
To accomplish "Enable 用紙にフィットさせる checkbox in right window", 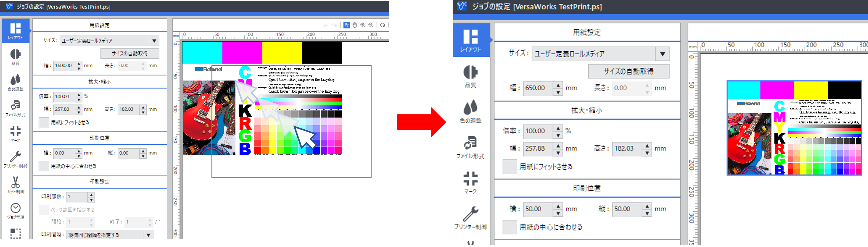I will point(510,166).
